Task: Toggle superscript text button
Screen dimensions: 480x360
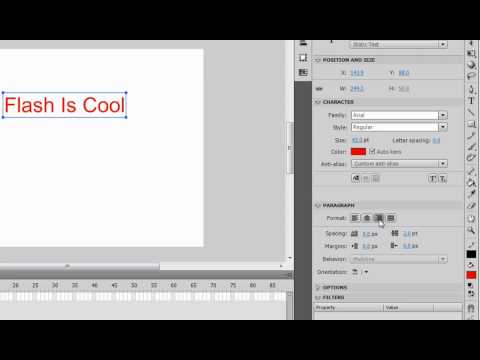Action: [x=432, y=179]
